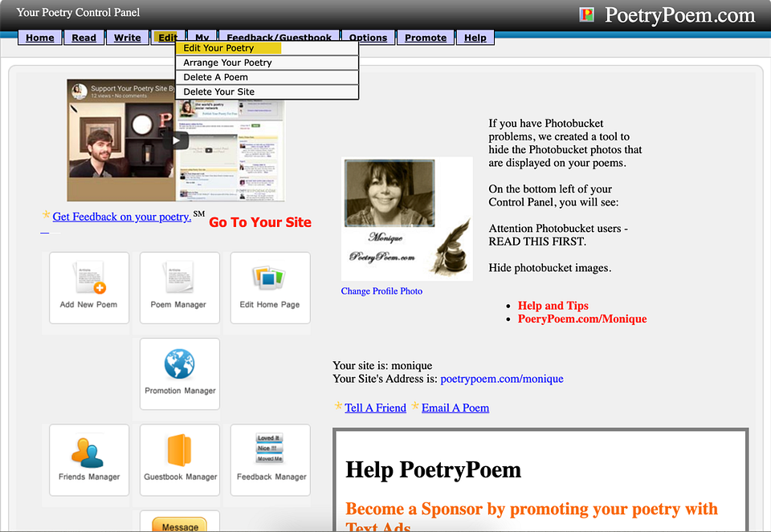This screenshot has width=771, height=532.
Task: Click the Become a Sponsor orange heading
Action: [532, 518]
